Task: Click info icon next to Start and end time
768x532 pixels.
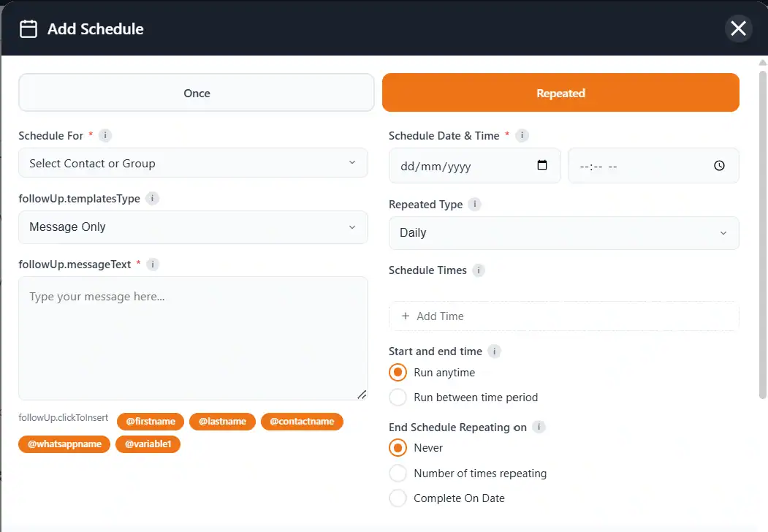Action: pyautogui.click(x=494, y=351)
